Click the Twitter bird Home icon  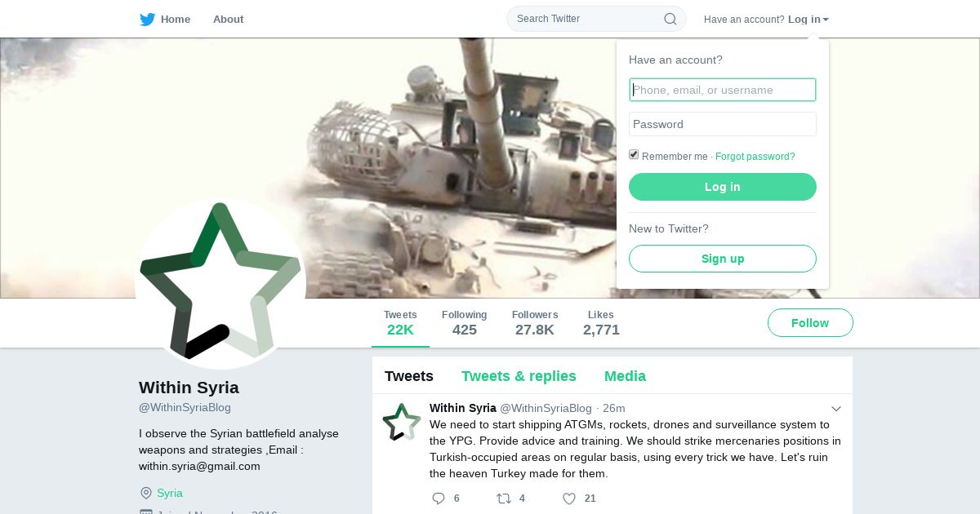147,19
